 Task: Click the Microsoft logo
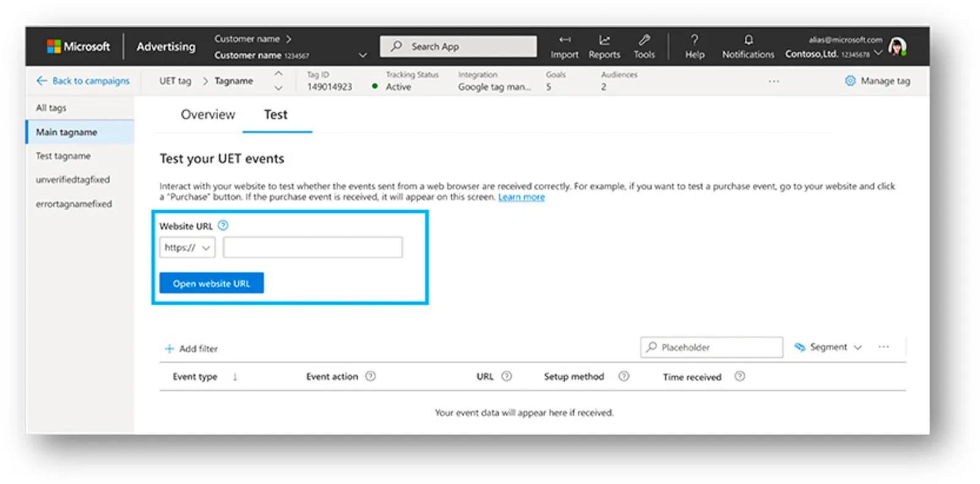(x=78, y=47)
